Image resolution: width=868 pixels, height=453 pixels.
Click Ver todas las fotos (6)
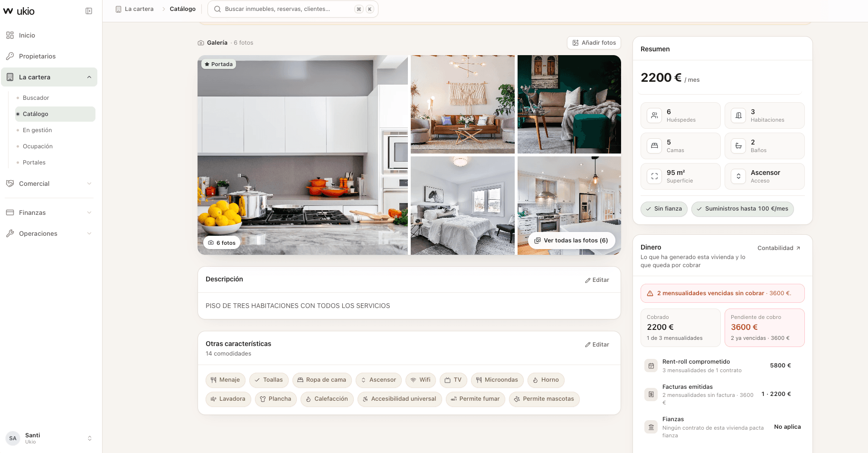[571, 241]
